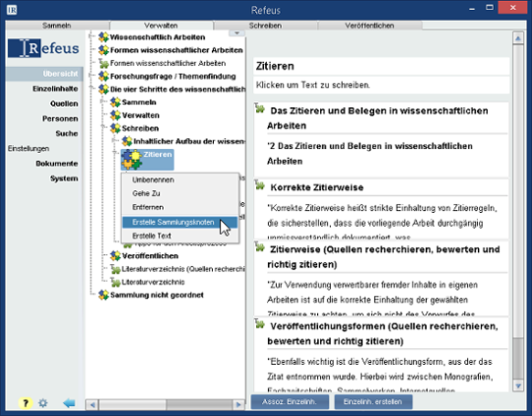Switch to the Verwalten tab

pyautogui.click(x=162, y=26)
